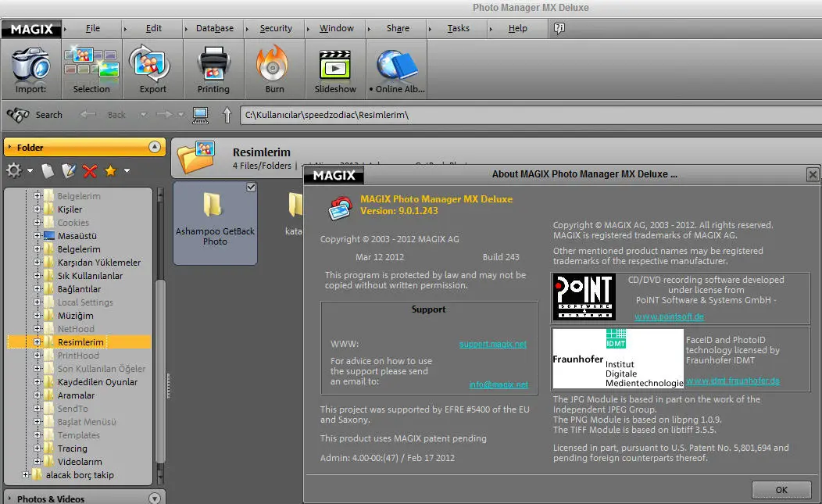Click the rename folder pencil icon
The width and height of the screenshot is (822, 504).
[x=69, y=170]
